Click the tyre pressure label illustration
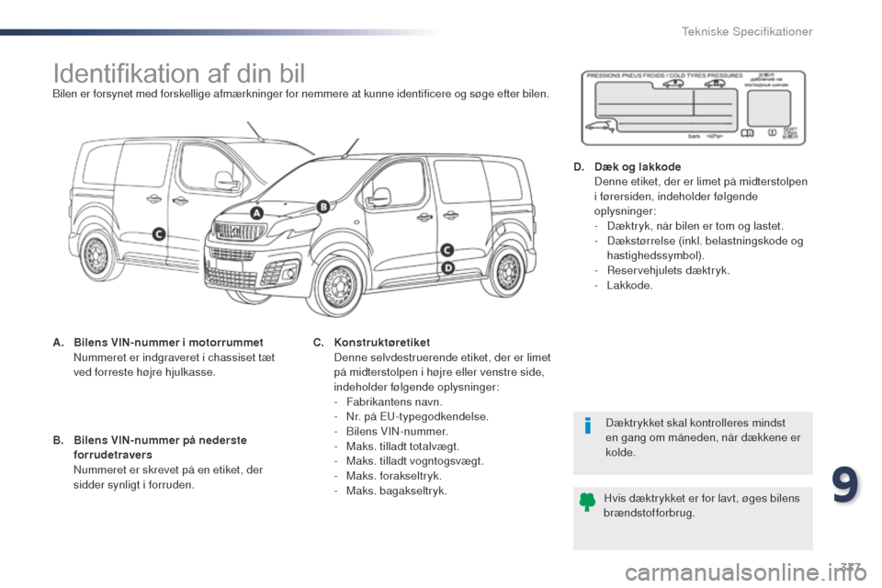 point(693,107)
